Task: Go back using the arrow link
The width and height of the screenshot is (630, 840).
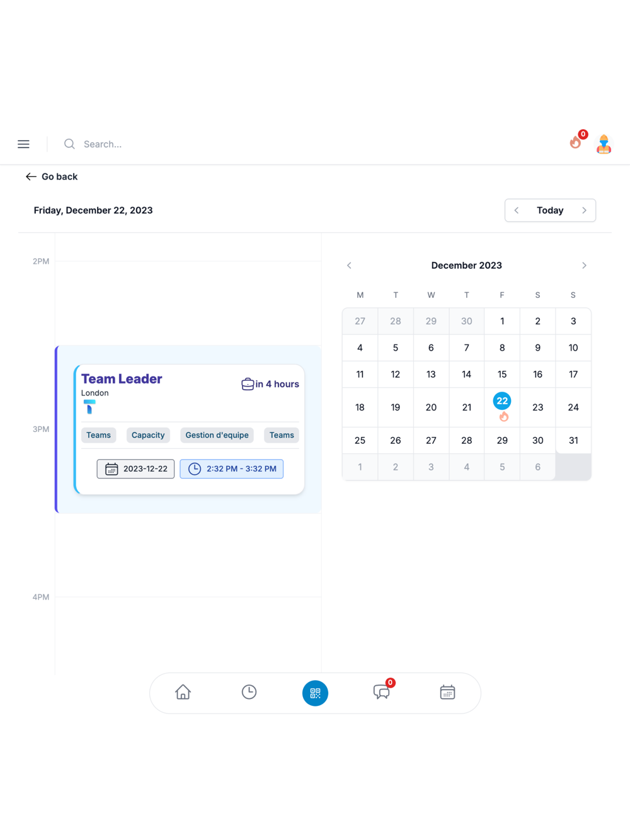Action: 52,177
